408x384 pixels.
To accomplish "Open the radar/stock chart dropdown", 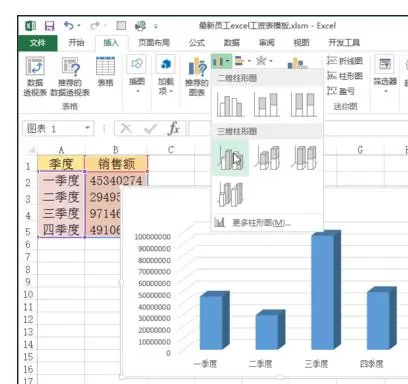I will (x=264, y=61).
